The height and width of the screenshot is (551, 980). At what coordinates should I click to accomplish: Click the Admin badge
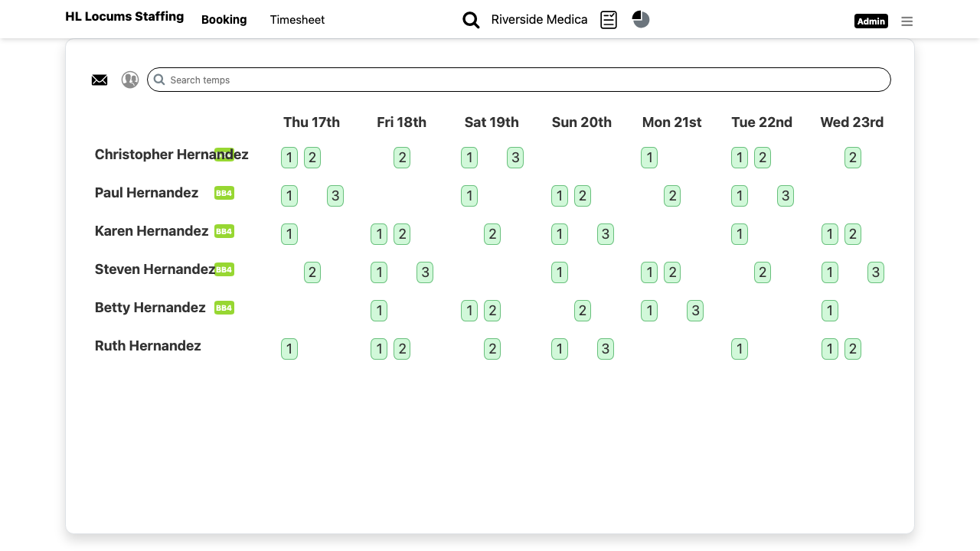pyautogui.click(x=871, y=21)
